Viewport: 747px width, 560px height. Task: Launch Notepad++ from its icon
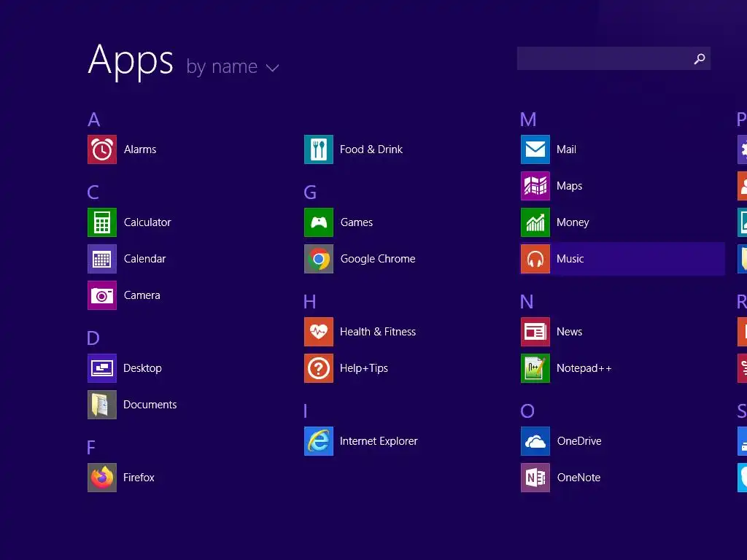pyautogui.click(x=535, y=368)
